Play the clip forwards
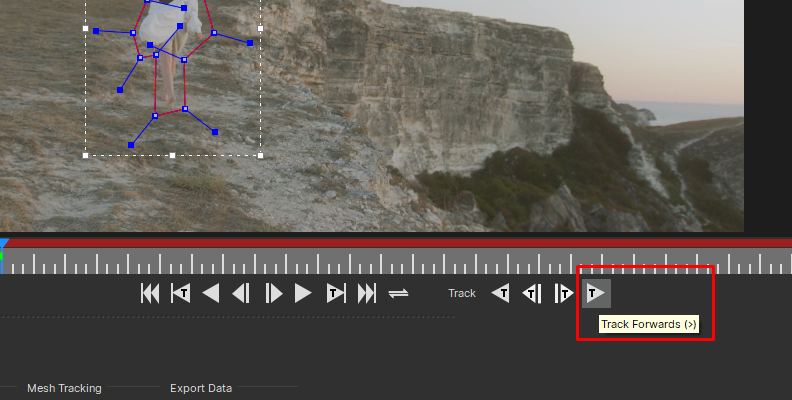792x400 pixels. click(x=303, y=293)
